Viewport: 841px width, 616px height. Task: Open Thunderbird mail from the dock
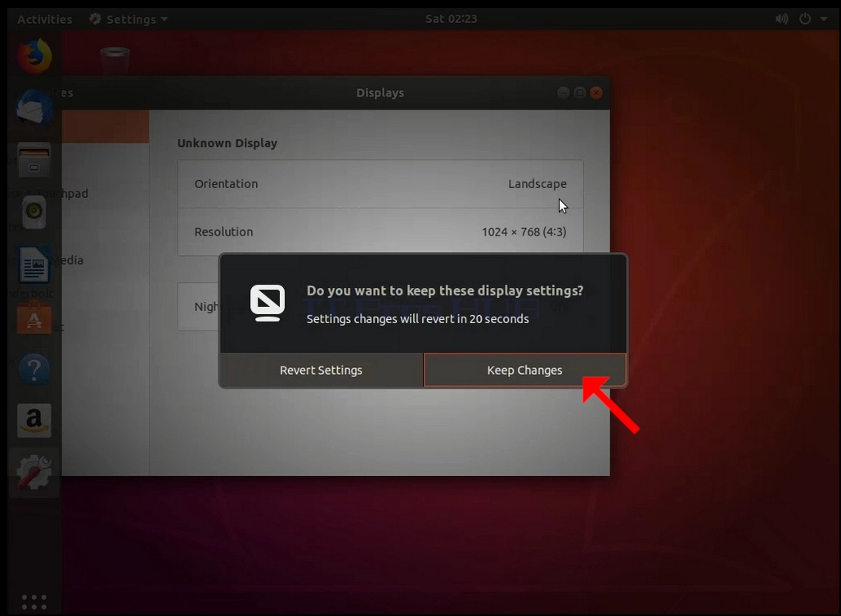coord(34,108)
